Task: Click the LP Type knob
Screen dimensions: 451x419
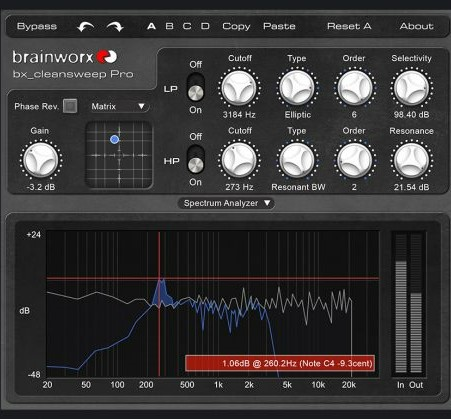Action: click(297, 88)
